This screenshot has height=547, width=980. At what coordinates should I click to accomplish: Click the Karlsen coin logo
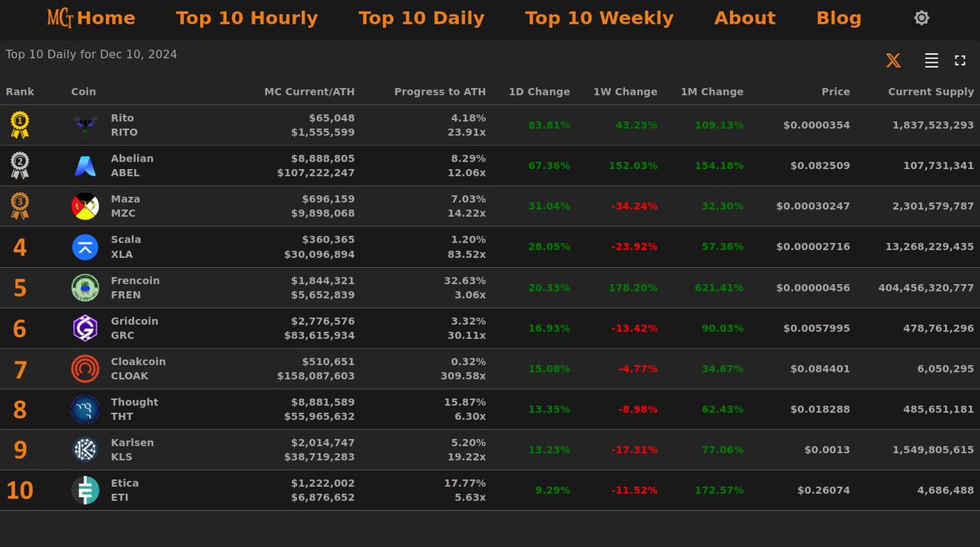[85, 450]
